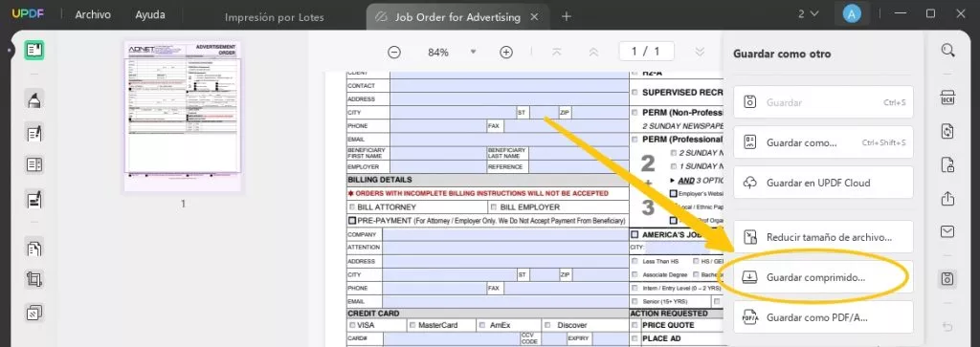Send file by email icon

(x=947, y=231)
